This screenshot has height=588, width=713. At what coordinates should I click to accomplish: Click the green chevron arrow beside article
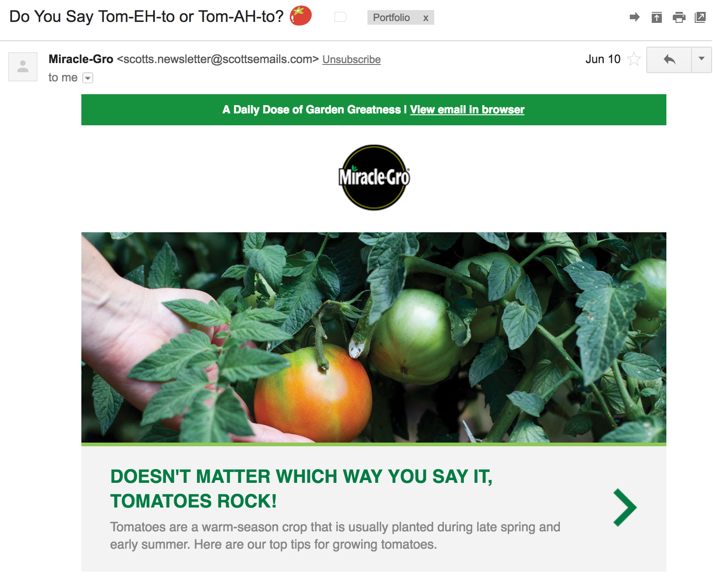click(625, 508)
